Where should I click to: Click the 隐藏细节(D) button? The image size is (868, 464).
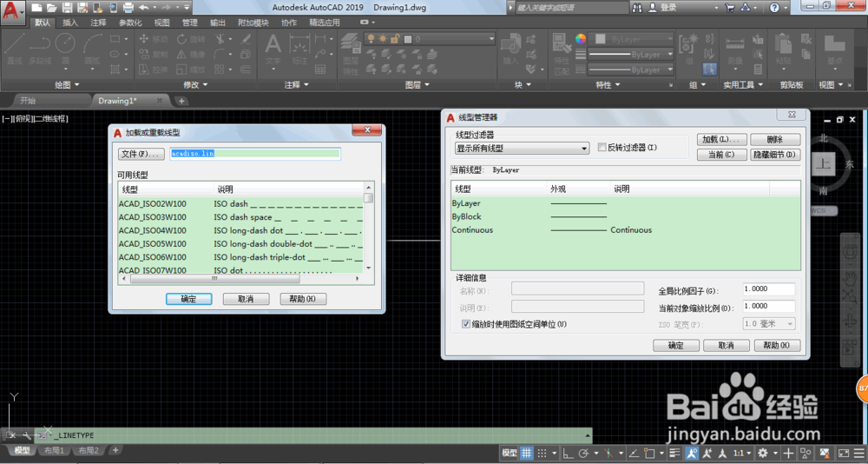[775, 155]
